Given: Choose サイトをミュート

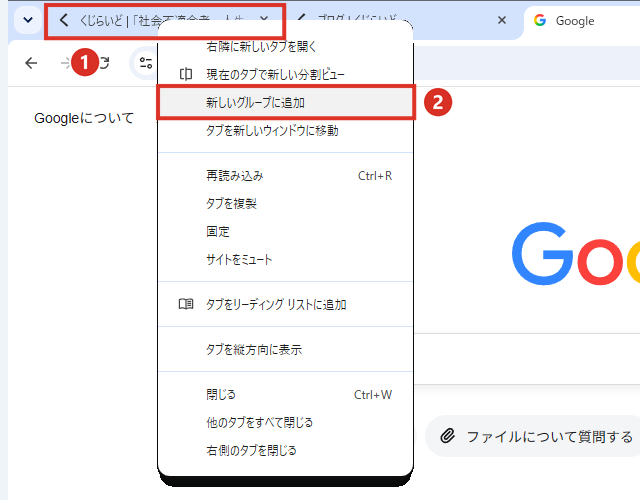Looking at the screenshot, I should click(285, 259).
